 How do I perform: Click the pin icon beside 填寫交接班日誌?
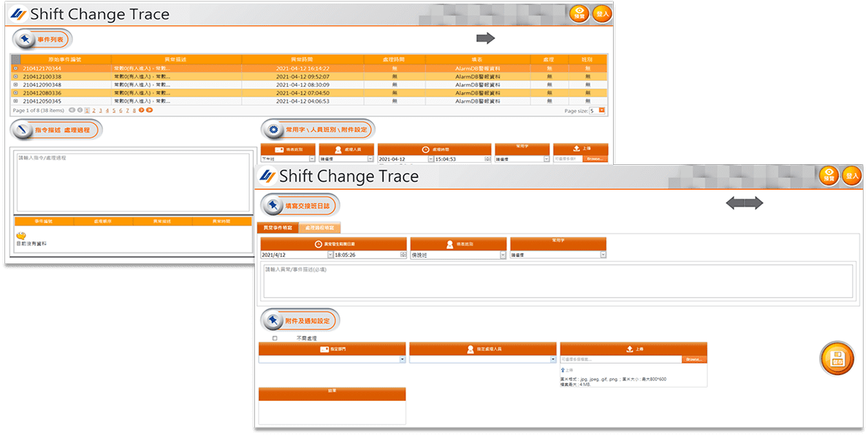tap(274, 205)
